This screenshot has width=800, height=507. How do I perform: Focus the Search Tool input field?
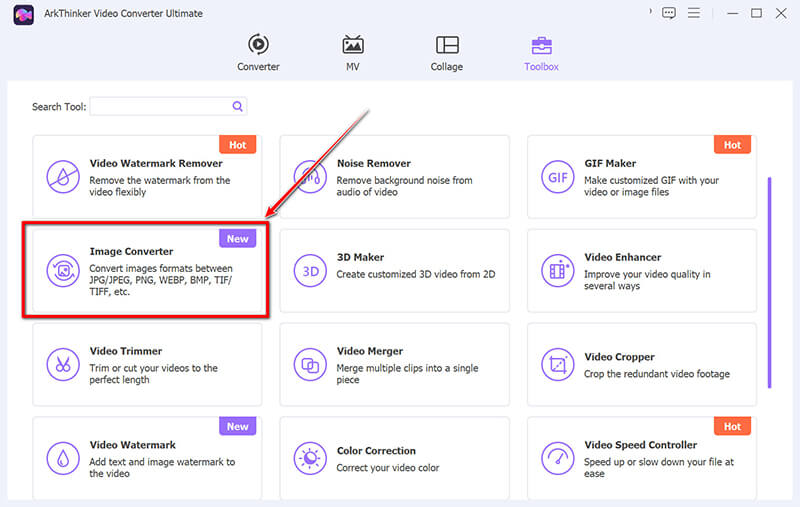pyautogui.click(x=168, y=106)
